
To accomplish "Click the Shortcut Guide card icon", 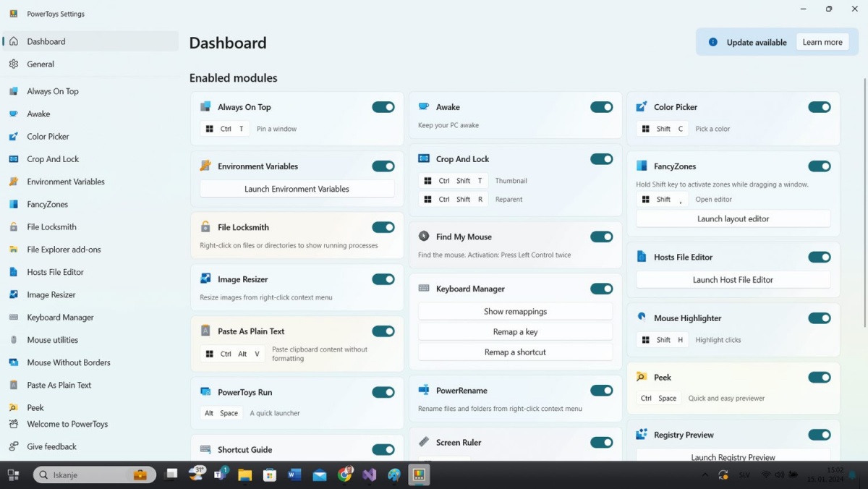I will tap(205, 449).
